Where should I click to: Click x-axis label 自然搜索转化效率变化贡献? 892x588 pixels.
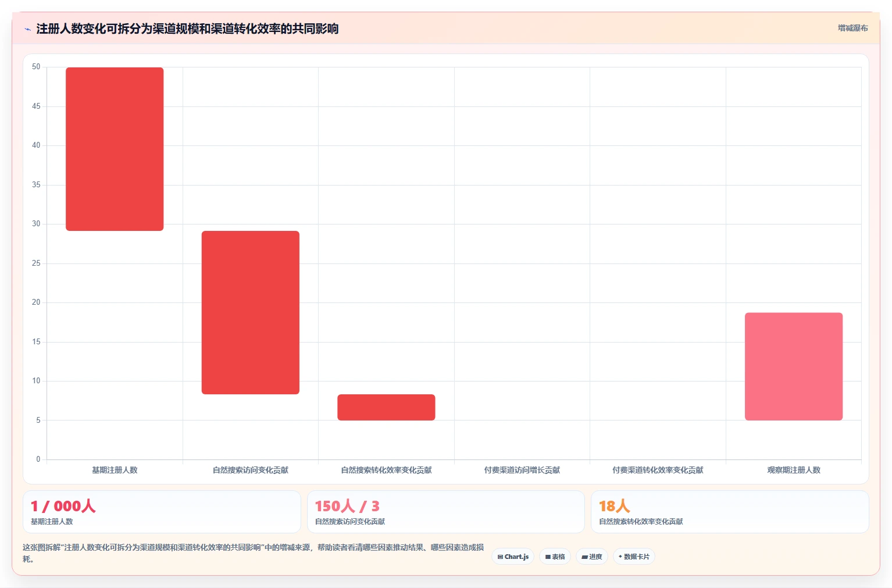386,470
